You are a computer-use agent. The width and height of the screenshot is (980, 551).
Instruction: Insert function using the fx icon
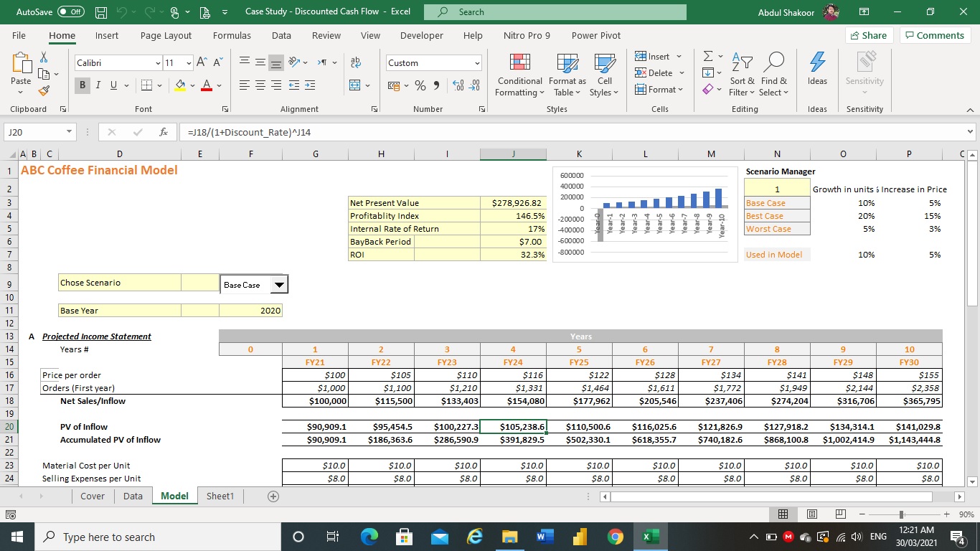pos(164,132)
